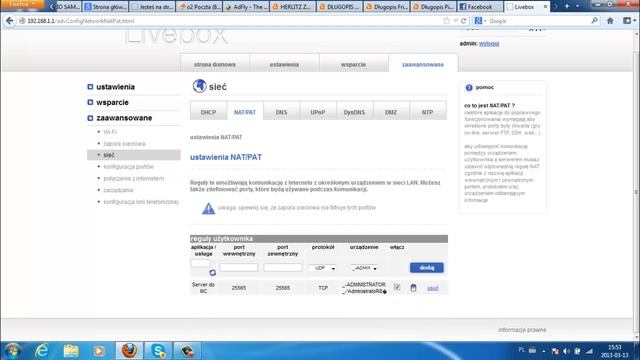Screen dimensions: 640x360
Task: Open ustawienia section in left menu
Action: pyautogui.click(x=116, y=87)
